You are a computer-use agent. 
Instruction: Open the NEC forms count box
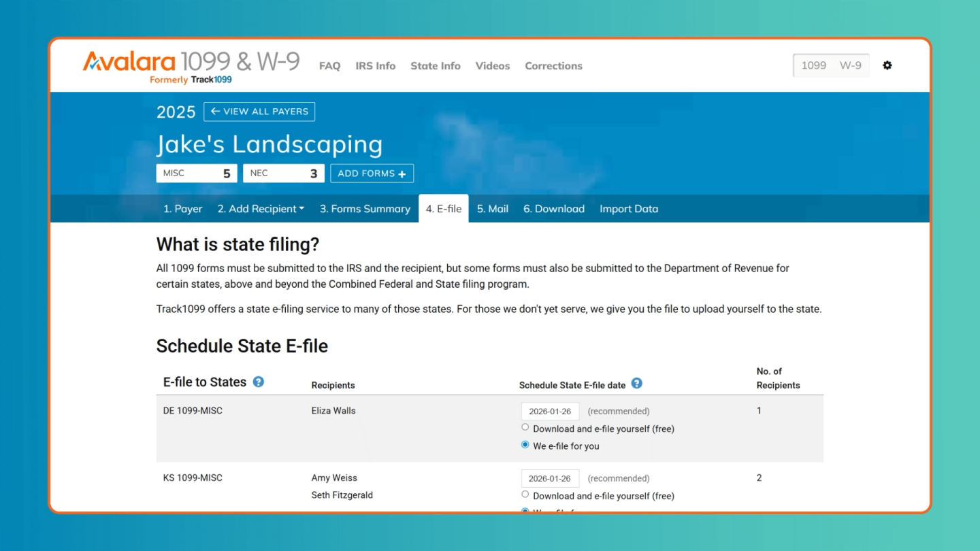point(283,173)
